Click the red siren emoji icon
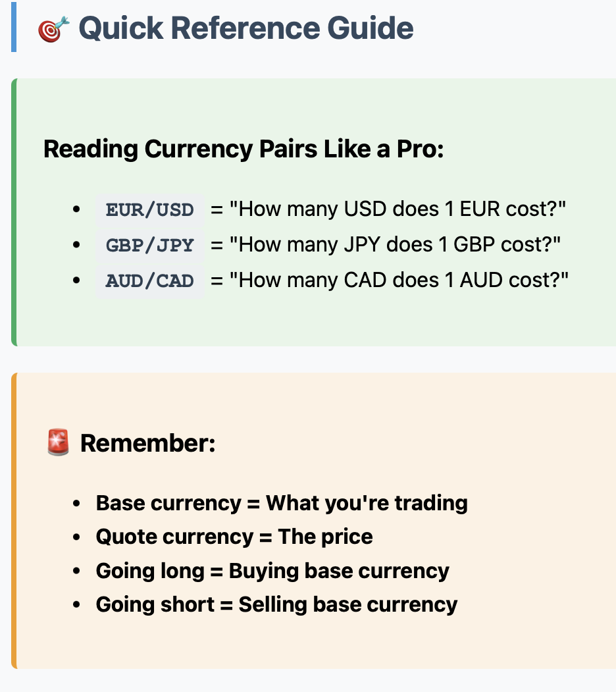The height and width of the screenshot is (692, 616). click(59, 443)
